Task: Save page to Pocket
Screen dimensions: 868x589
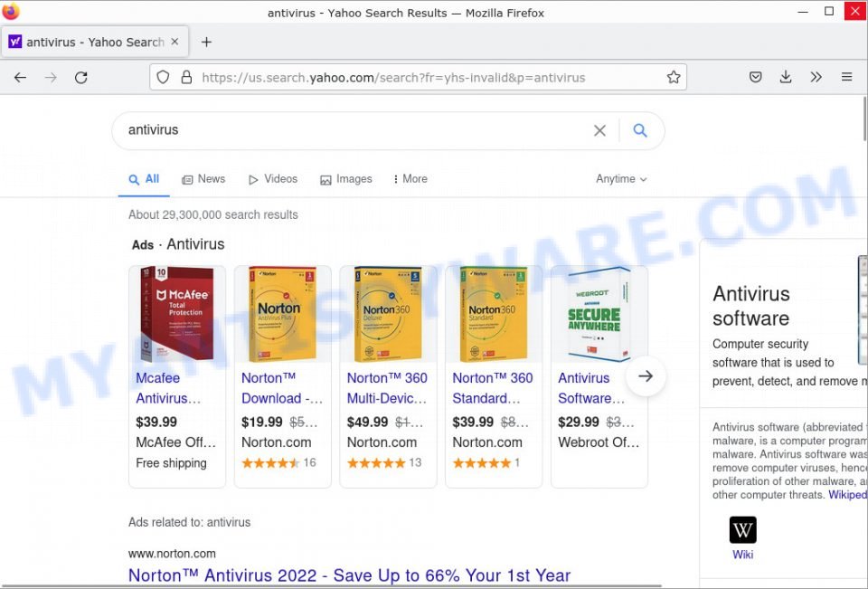Action: pos(756,77)
